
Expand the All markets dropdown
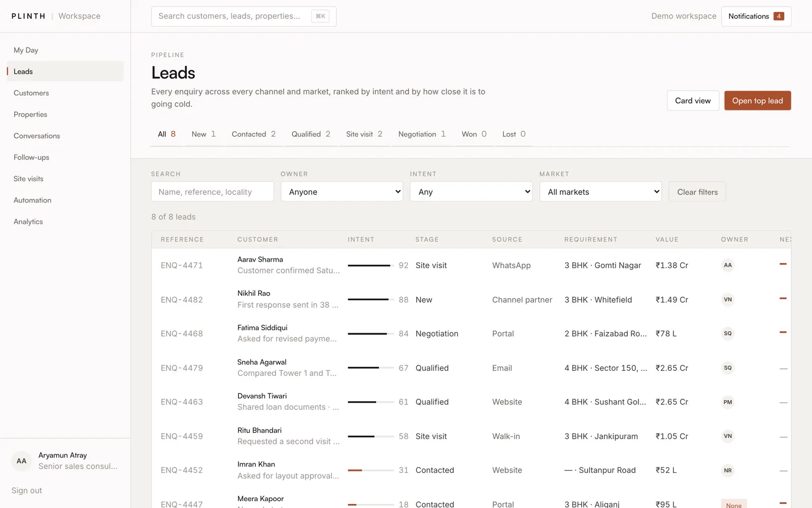(x=601, y=192)
